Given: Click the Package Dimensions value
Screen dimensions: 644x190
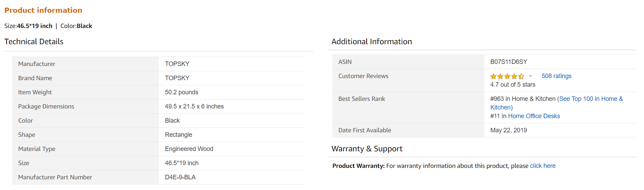Looking at the screenshot, I should [x=194, y=106].
